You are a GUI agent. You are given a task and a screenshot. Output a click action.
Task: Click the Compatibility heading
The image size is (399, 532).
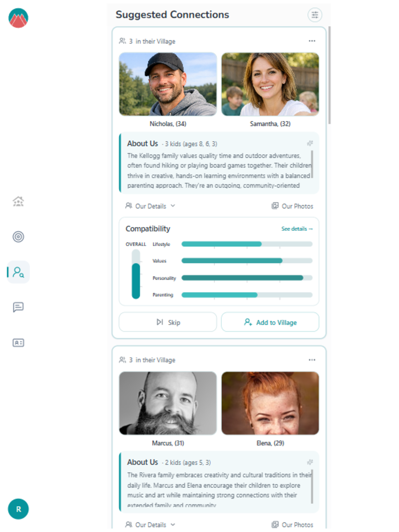click(148, 229)
